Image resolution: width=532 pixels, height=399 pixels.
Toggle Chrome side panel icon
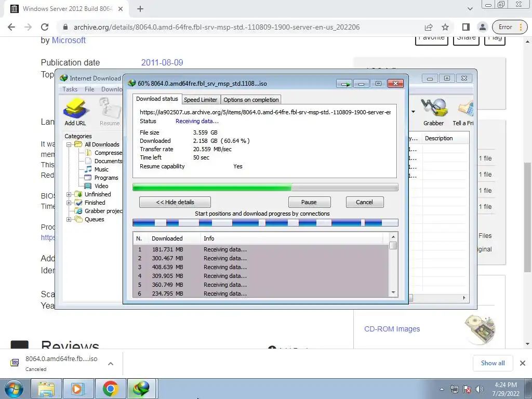(x=466, y=27)
